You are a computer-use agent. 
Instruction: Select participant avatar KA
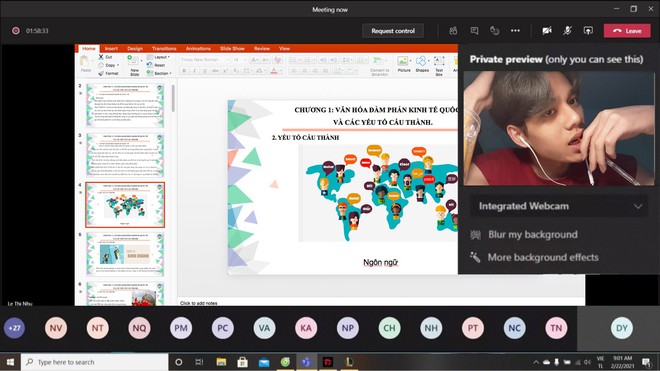(x=306, y=328)
